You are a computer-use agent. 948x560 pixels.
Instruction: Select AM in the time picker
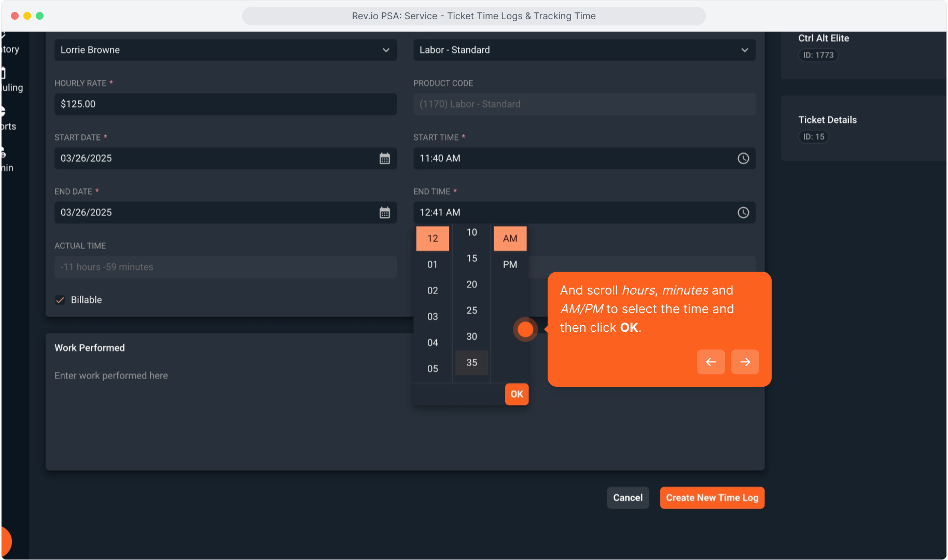[510, 239]
